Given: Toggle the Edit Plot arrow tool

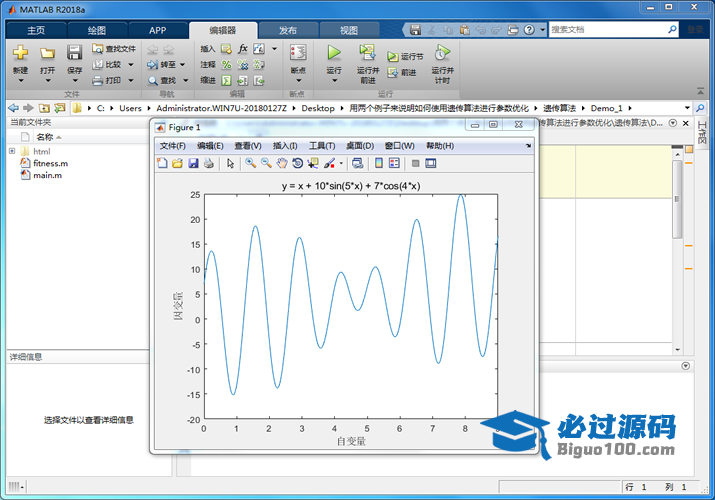Looking at the screenshot, I should click(230, 163).
